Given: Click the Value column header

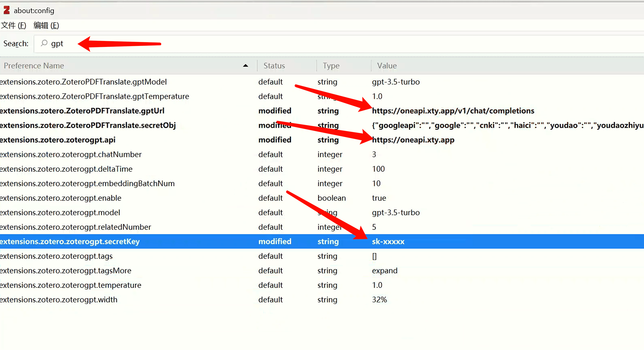Looking at the screenshot, I should pos(387,66).
